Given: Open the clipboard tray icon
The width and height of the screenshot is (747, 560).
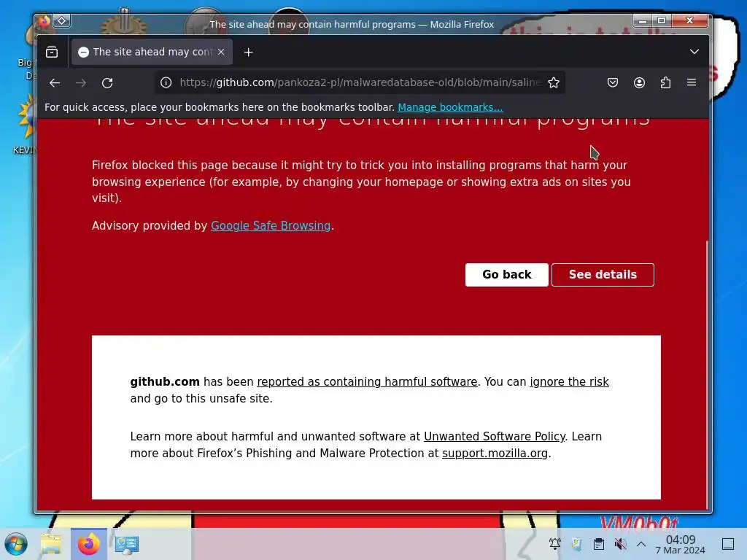Looking at the screenshot, I should (599, 544).
